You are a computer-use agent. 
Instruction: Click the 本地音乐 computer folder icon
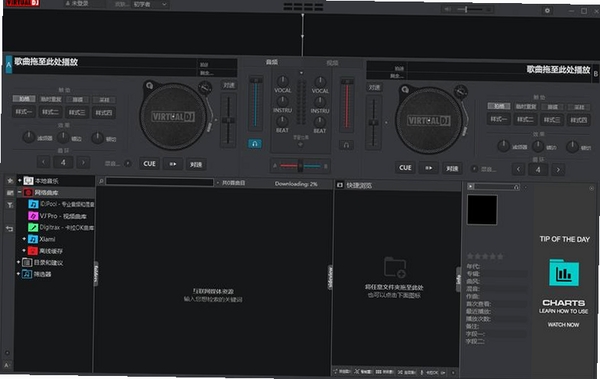(28, 180)
